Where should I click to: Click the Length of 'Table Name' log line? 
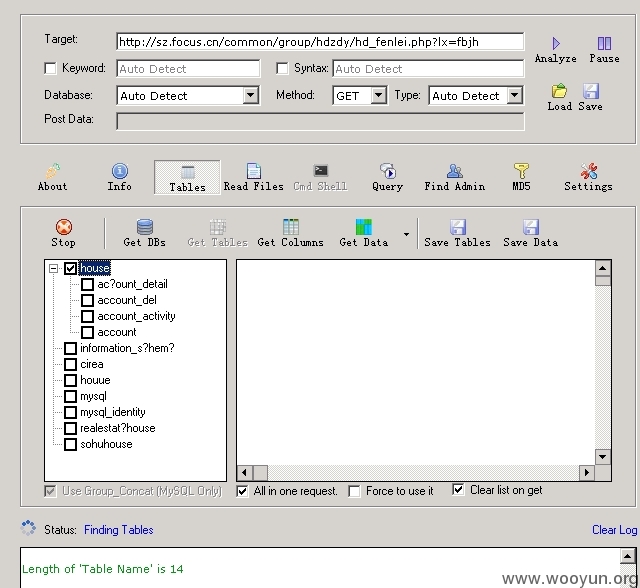coord(102,569)
